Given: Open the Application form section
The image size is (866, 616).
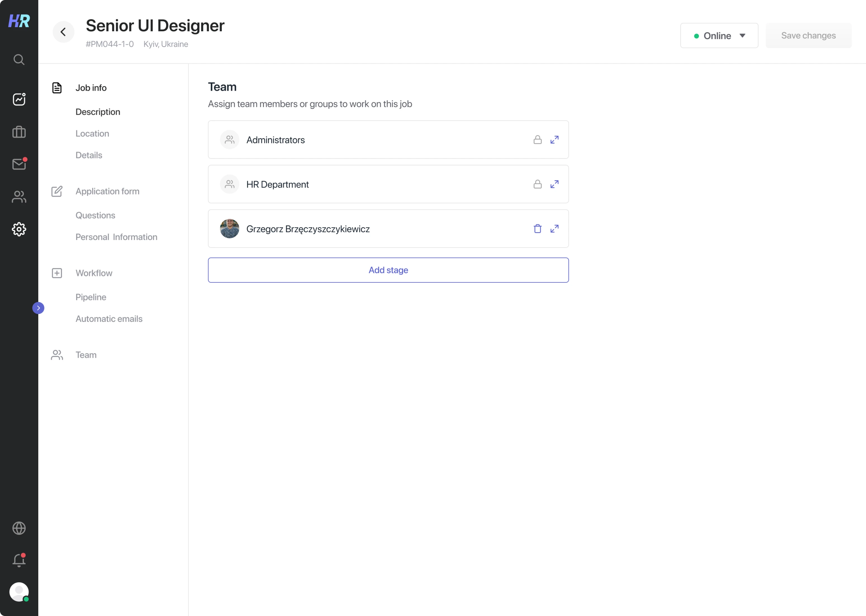Looking at the screenshot, I should pyautogui.click(x=107, y=191).
